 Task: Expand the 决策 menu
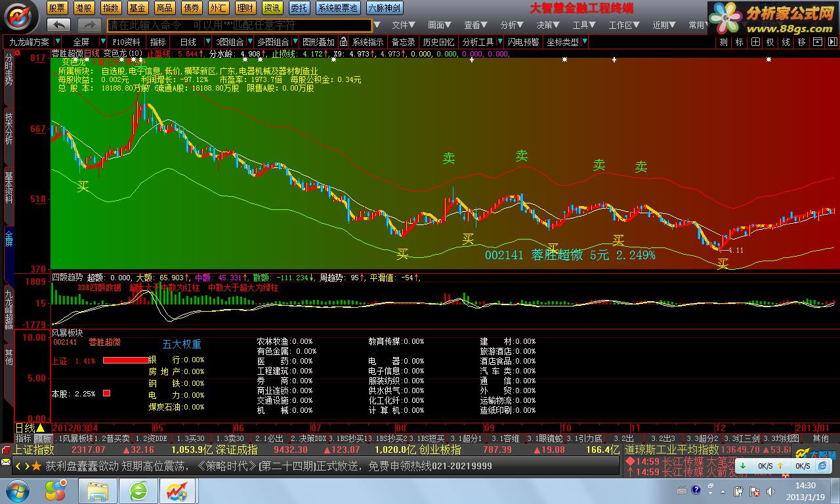(x=548, y=25)
